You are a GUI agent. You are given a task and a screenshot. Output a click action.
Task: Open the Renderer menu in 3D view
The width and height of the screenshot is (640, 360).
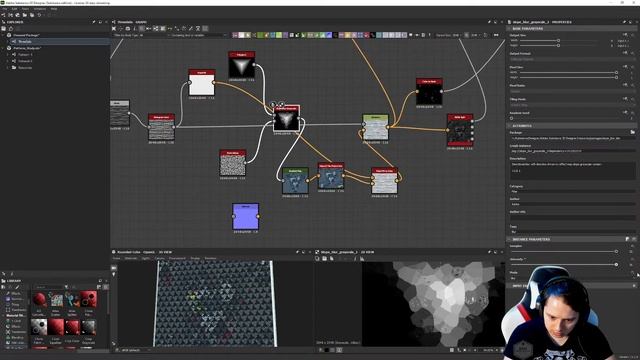(210, 258)
